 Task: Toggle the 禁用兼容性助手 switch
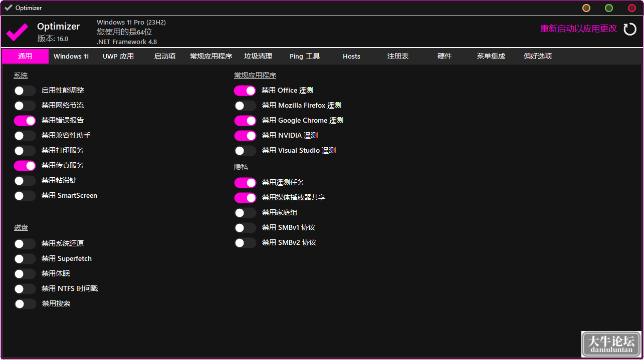[x=25, y=136]
